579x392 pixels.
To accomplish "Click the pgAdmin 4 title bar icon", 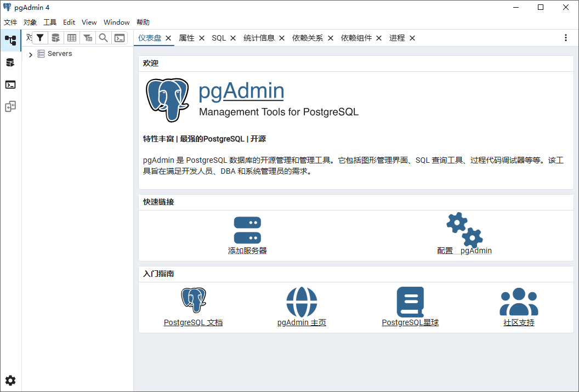I will point(7,7).
